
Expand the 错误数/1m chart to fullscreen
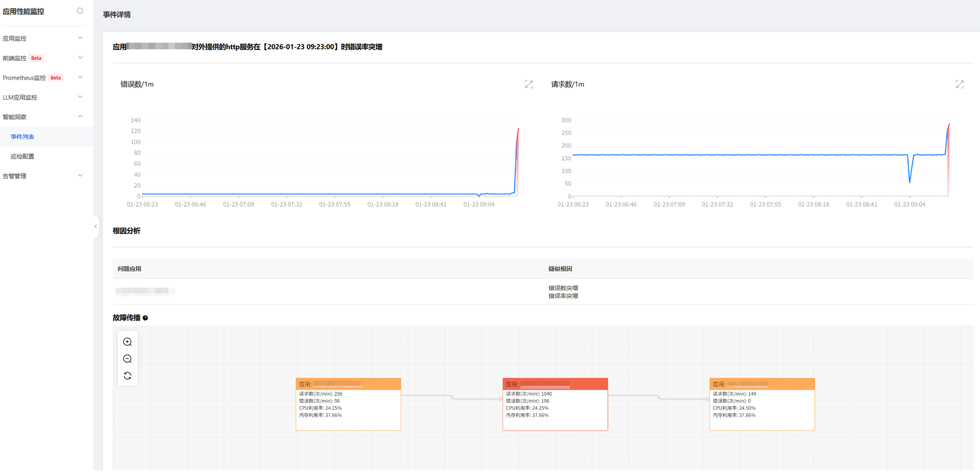click(529, 84)
